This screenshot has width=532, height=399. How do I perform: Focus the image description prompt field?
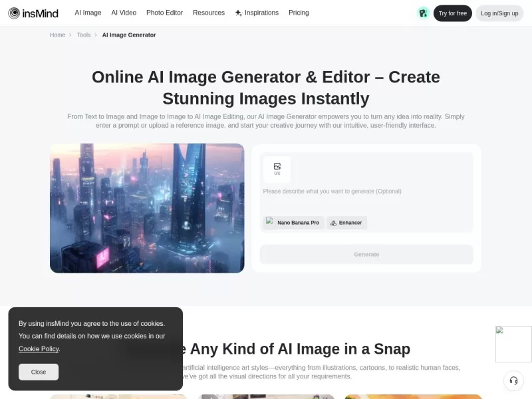click(x=366, y=192)
